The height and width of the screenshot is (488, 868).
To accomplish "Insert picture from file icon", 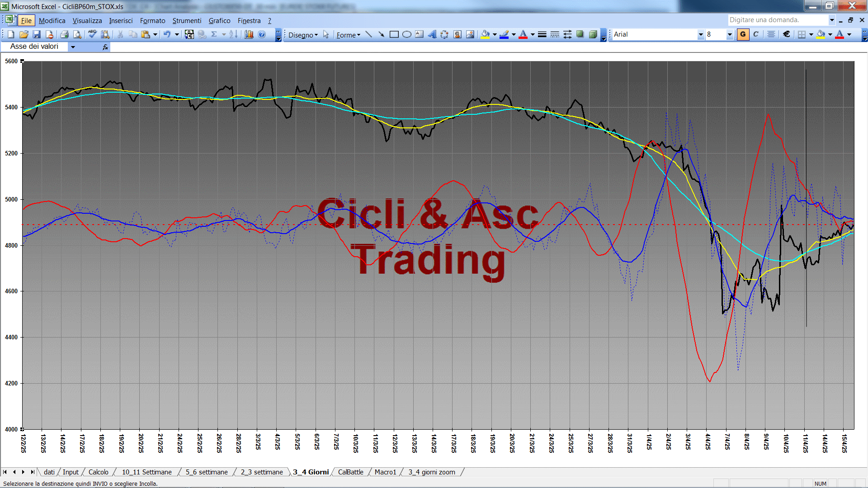I will (470, 34).
